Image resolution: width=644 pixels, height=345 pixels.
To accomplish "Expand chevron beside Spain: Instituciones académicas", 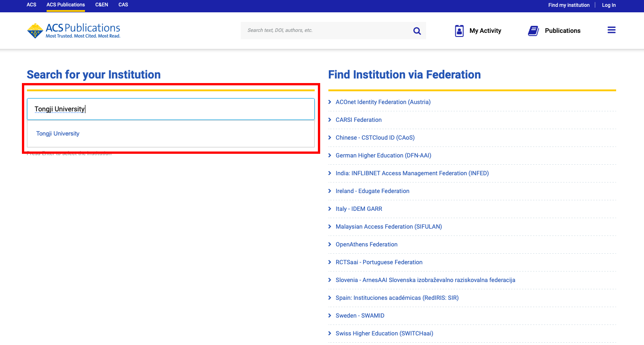I will coord(330,298).
